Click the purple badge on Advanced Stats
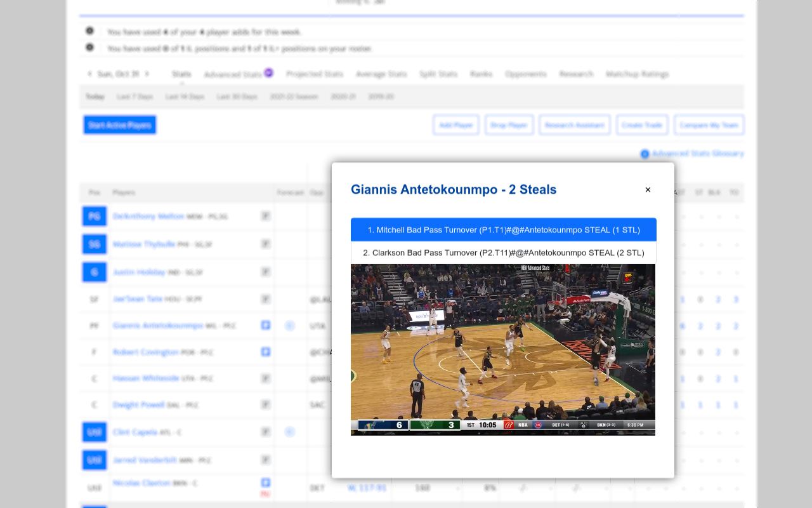The image size is (812, 508). (268, 72)
